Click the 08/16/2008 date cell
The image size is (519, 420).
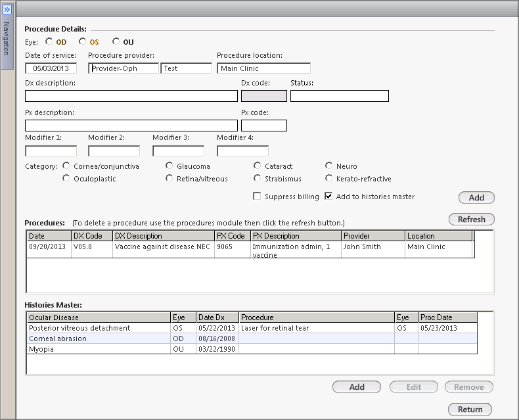coord(217,338)
